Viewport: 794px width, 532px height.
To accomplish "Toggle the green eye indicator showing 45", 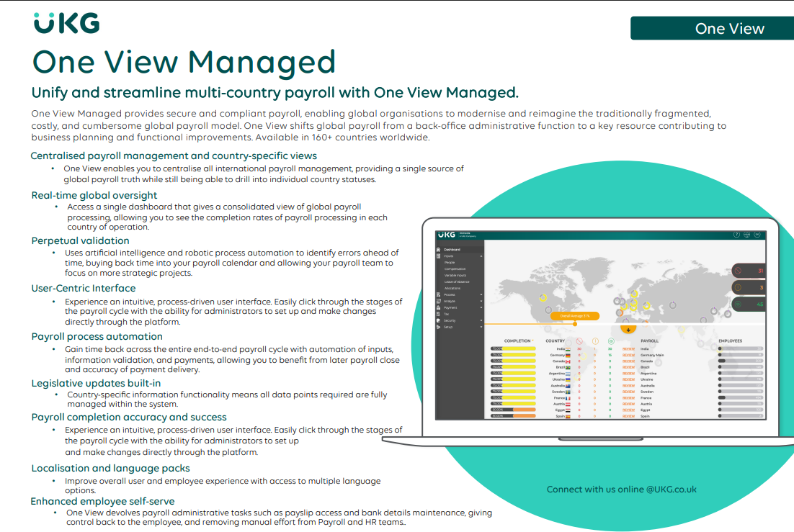I will pos(749,304).
